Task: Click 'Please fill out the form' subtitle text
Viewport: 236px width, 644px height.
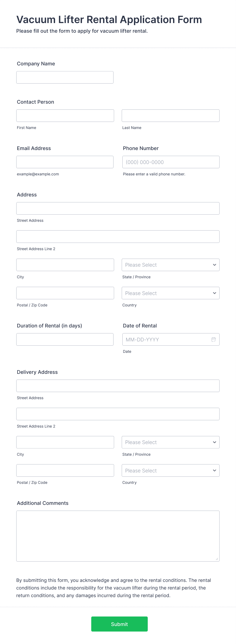Action: (x=82, y=31)
